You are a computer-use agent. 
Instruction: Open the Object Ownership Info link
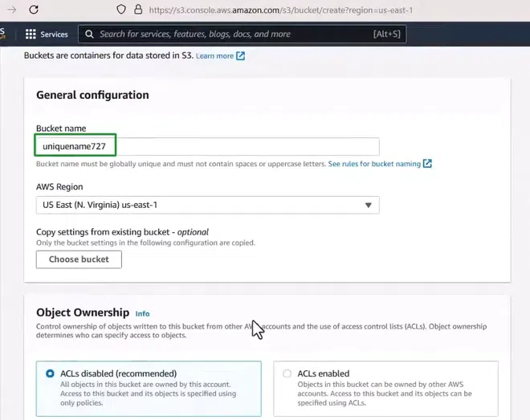(142, 314)
